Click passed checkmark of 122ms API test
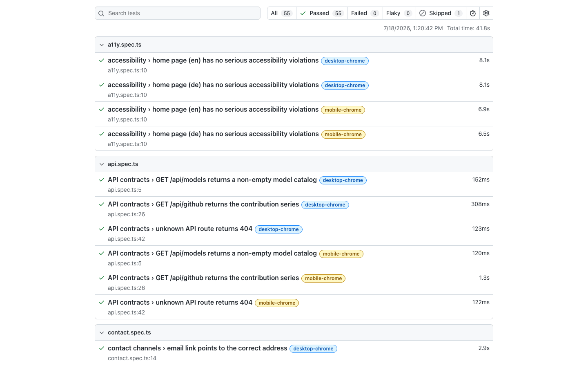 102,303
